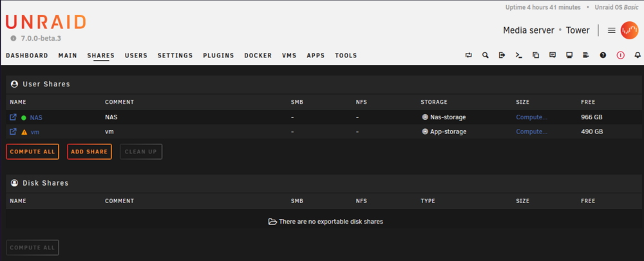
Task: Click Compute... in the NAS row
Action: click(531, 117)
